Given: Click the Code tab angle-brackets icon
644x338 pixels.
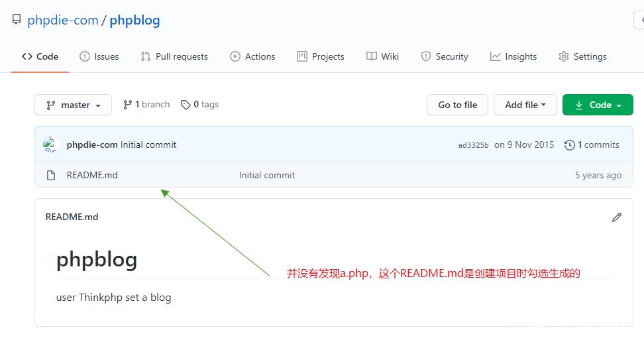Looking at the screenshot, I should pyautogui.click(x=27, y=56).
